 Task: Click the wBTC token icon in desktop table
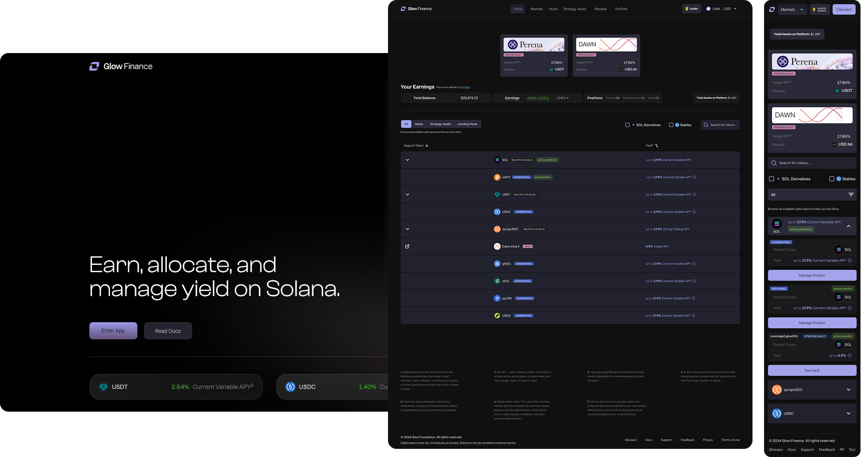point(497,177)
